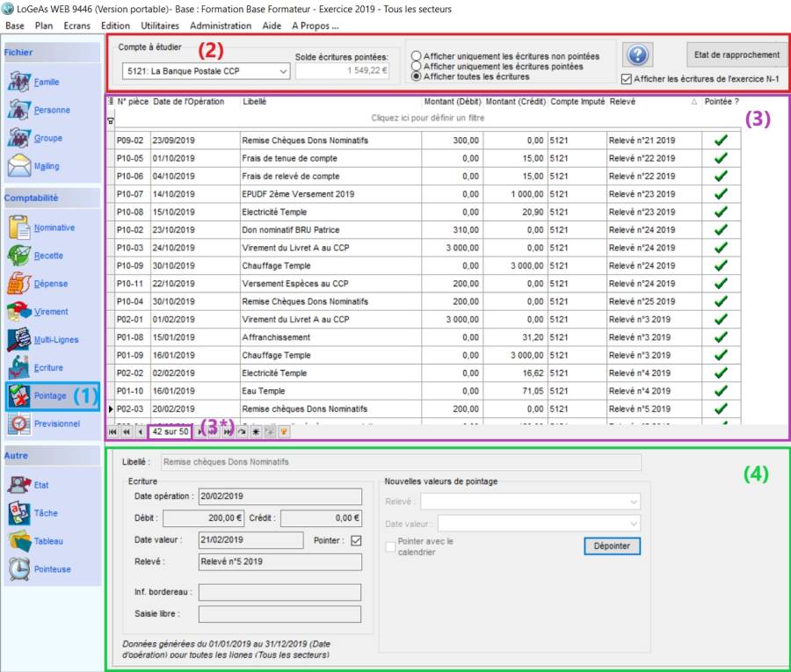Image resolution: width=791 pixels, height=672 pixels.
Task: Open the Base menu
Action: click(15, 25)
